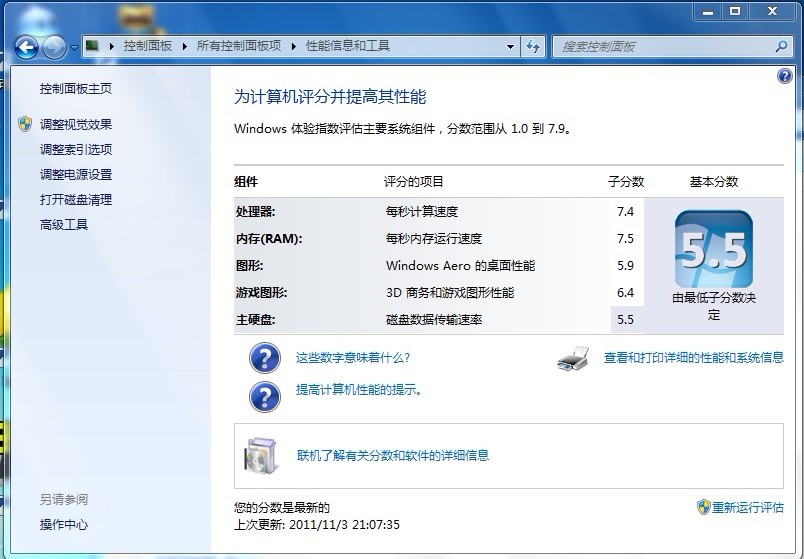The height and width of the screenshot is (559, 804).
Task: Click the RAM subscore 7.5
Action: tap(626, 239)
